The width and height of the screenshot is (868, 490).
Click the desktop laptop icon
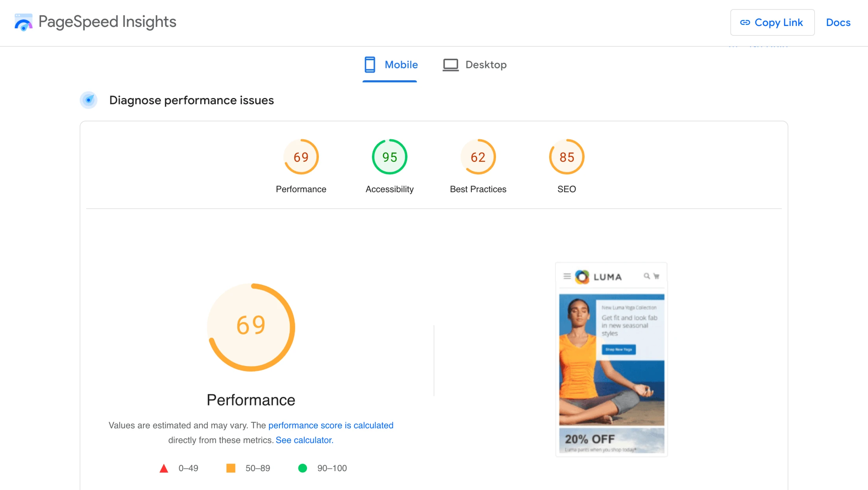[451, 65]
